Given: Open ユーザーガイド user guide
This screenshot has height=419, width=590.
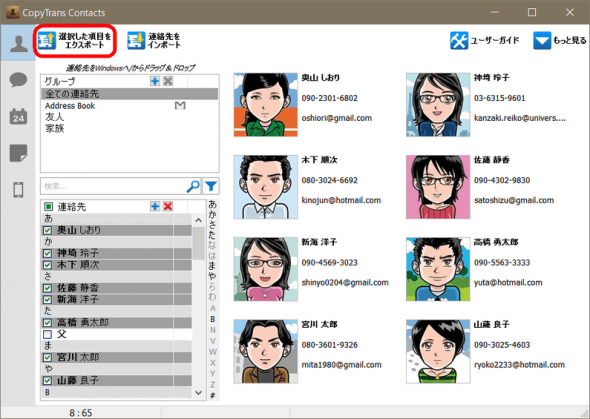Looking at the screenshot, I should [484, 40].
